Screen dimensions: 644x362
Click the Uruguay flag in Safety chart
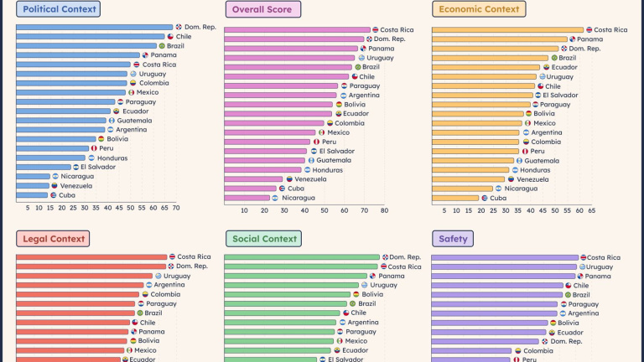pyautogui.click(x=581, y=266)
